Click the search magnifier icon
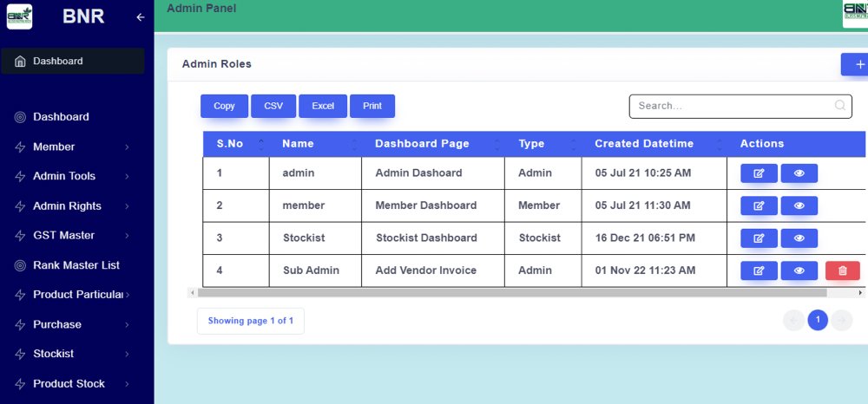This screenshot has height=404, width=868. 839,106
